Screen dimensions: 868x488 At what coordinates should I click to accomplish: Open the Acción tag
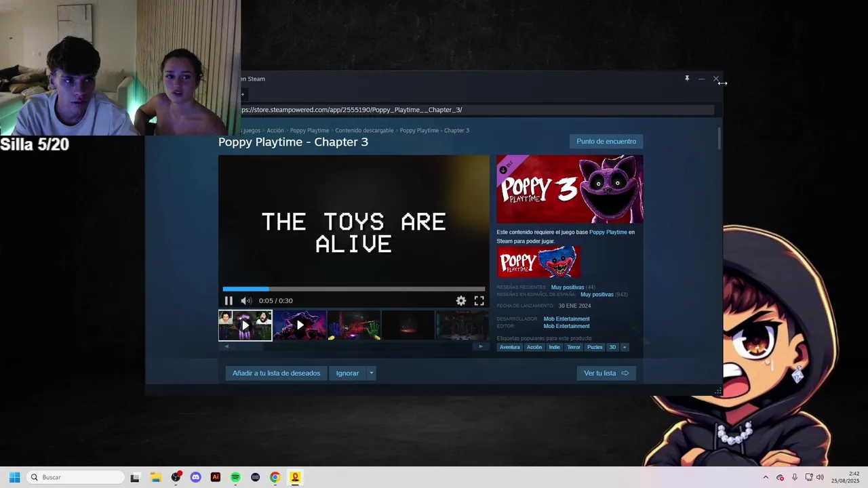534,347
